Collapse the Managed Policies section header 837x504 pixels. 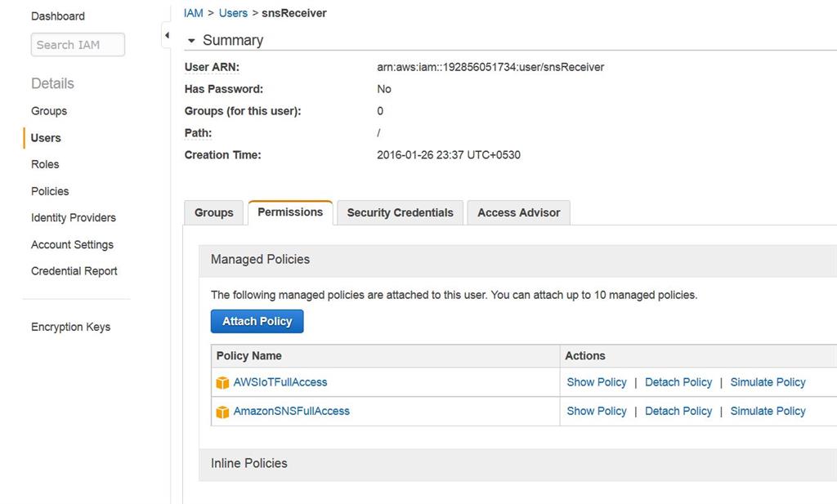coord(260,259)
